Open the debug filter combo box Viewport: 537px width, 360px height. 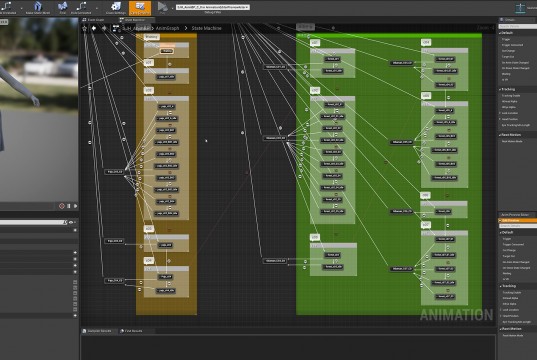pyautogui.click(x=213, y=7)
